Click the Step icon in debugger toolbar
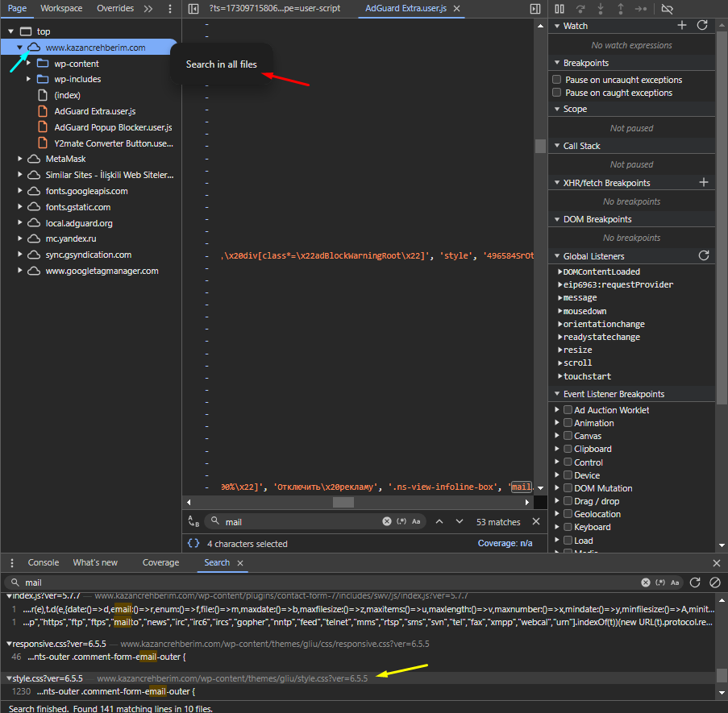 641,9
